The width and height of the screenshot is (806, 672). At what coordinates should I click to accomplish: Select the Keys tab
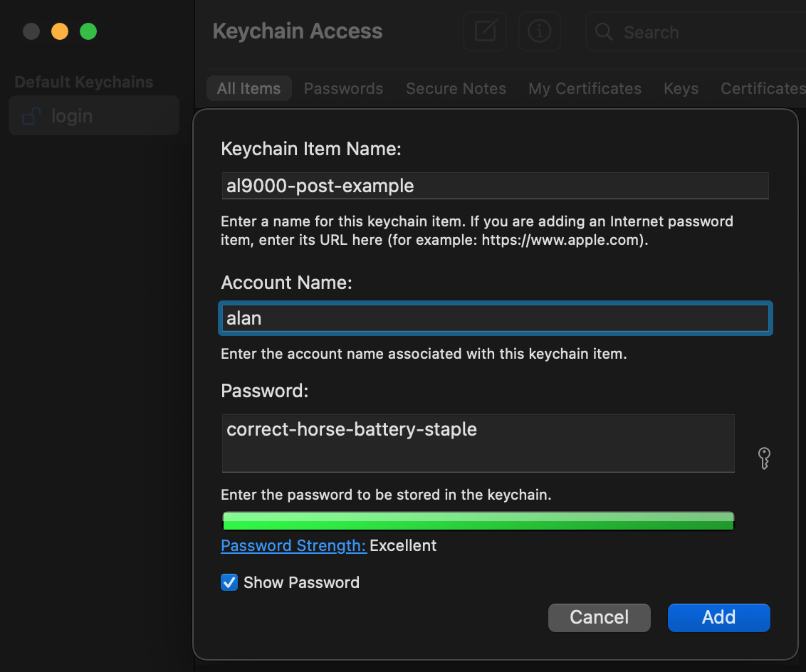tap(680, 88)
